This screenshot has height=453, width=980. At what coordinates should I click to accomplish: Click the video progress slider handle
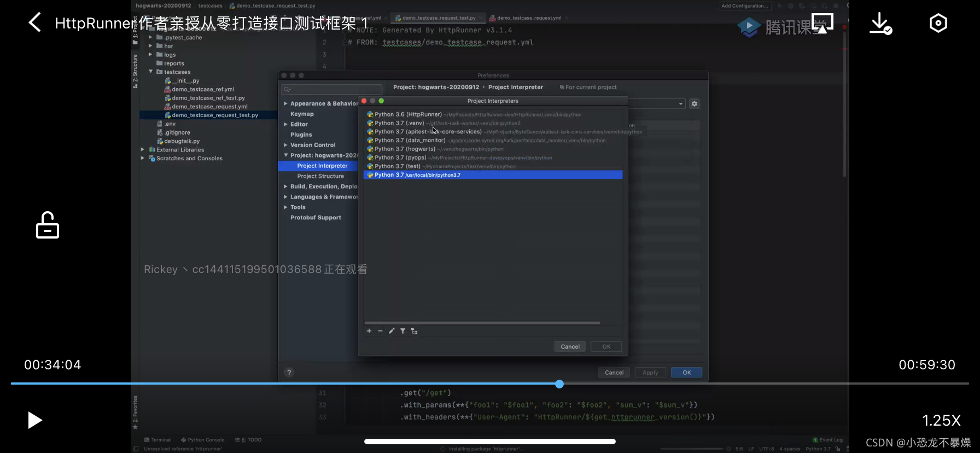point(559,384)
